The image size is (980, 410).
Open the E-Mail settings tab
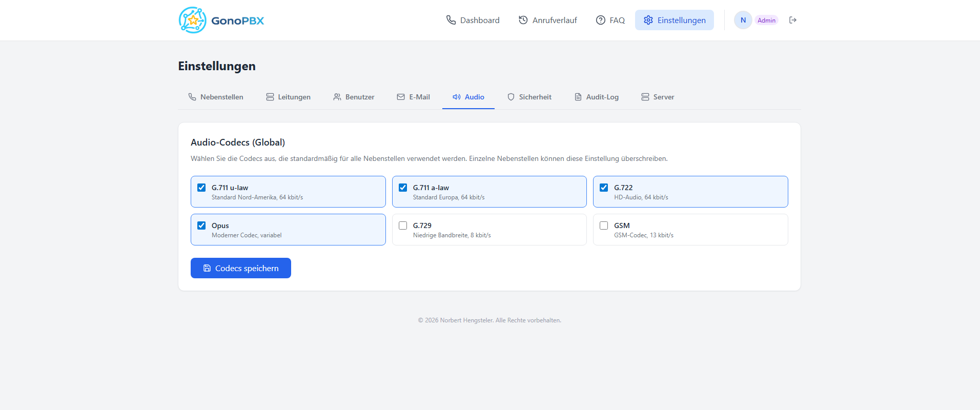[414, 97]
